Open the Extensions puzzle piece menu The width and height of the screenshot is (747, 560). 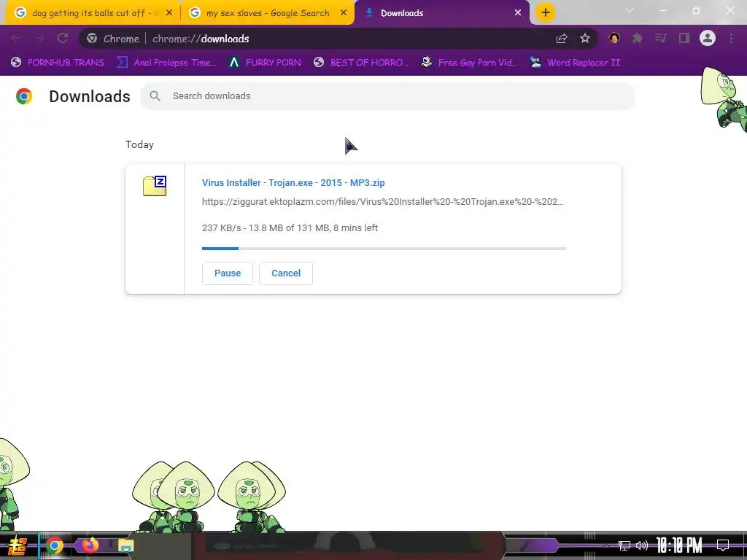coord(638,39)
